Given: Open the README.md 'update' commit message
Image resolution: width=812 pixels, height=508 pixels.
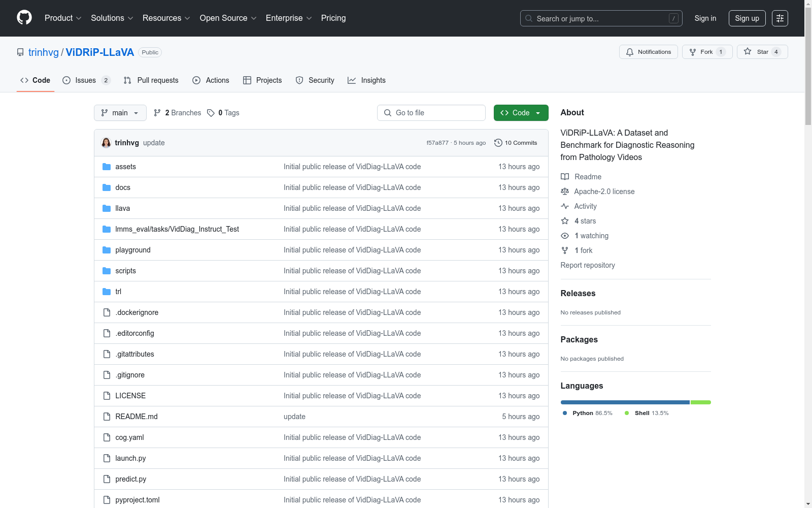Looking at the screenshot, I should [x=294, y=417].
